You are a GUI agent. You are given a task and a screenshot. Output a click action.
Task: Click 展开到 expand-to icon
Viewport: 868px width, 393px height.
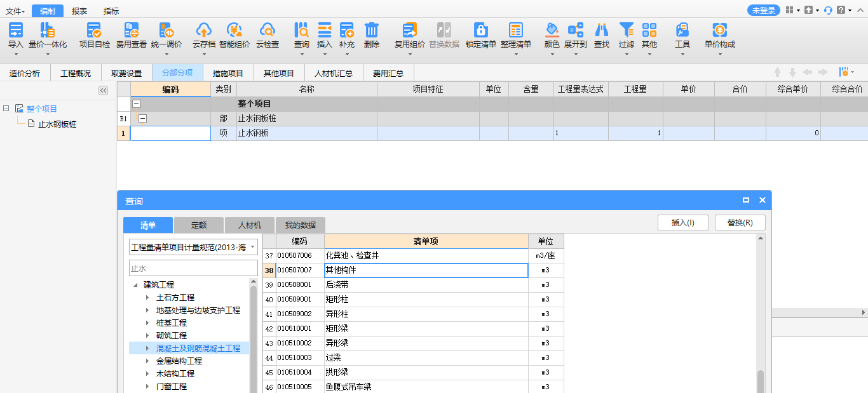(x=576, y=36)
